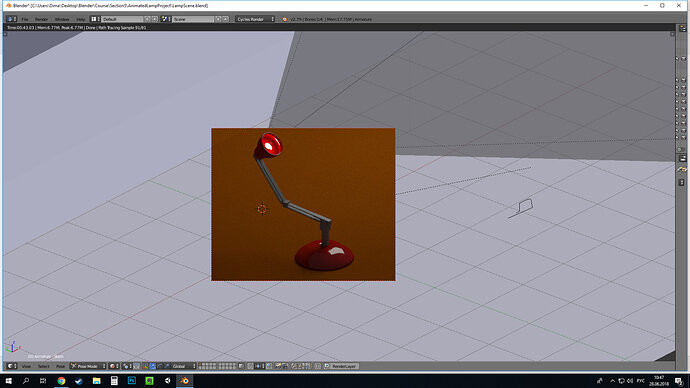Click the paste pose icon

(300, 366)
